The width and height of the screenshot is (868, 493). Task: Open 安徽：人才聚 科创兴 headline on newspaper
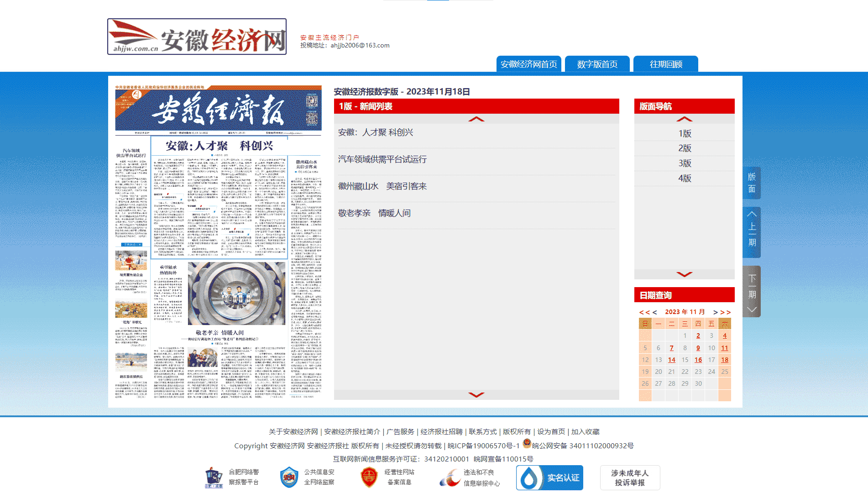220,146
